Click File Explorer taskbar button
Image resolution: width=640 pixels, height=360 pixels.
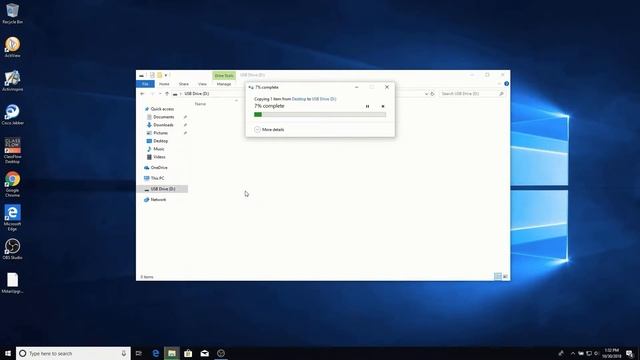[172, 353]
